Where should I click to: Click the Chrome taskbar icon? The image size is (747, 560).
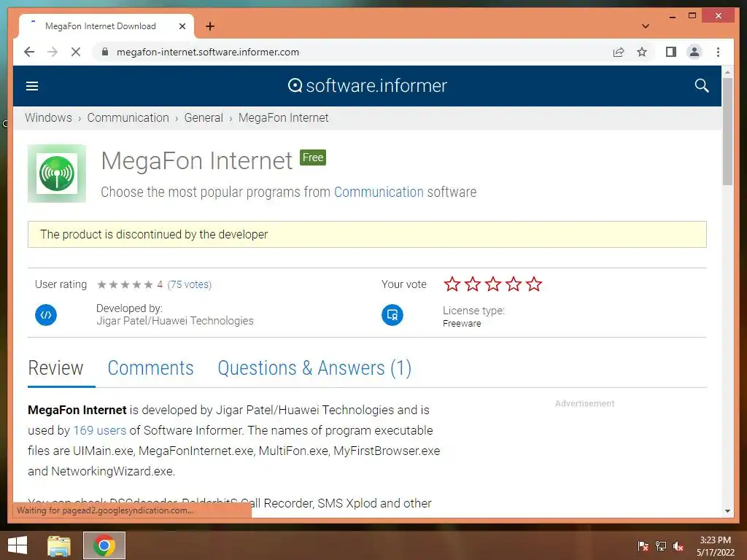(x=104, y=545)
